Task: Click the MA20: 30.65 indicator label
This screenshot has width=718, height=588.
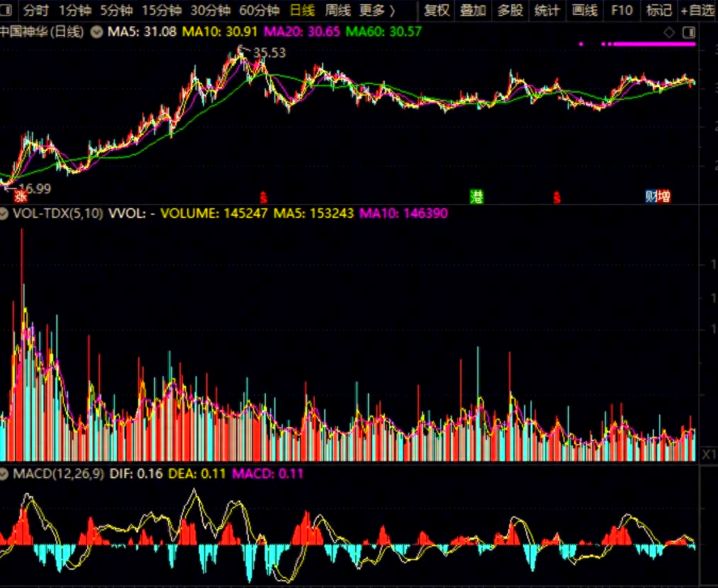Action: [x=302, y=32]
